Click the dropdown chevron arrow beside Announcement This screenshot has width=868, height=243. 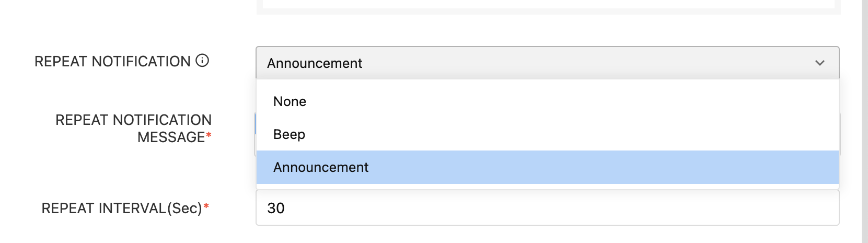(x=819, y=63)
